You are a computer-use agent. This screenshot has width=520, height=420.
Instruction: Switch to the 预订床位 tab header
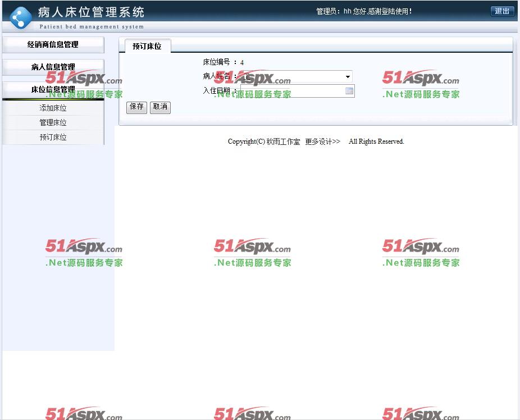click(x=147, y=47)
